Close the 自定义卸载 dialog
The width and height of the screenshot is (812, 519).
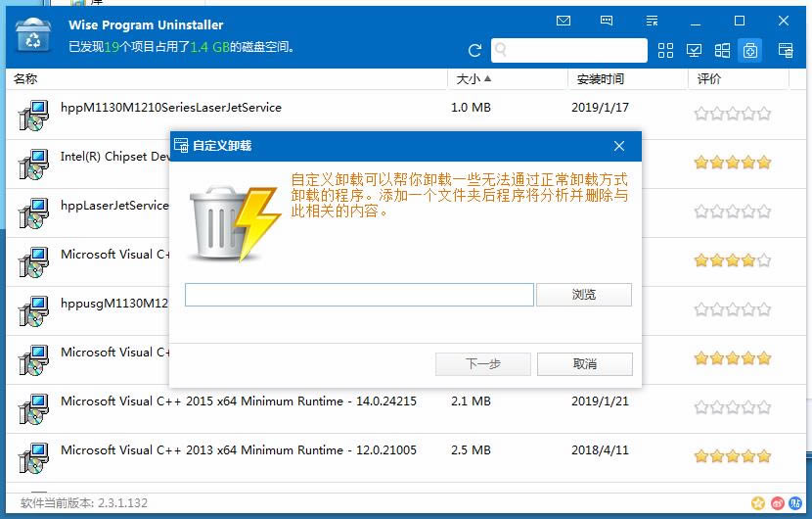[619, 146]
